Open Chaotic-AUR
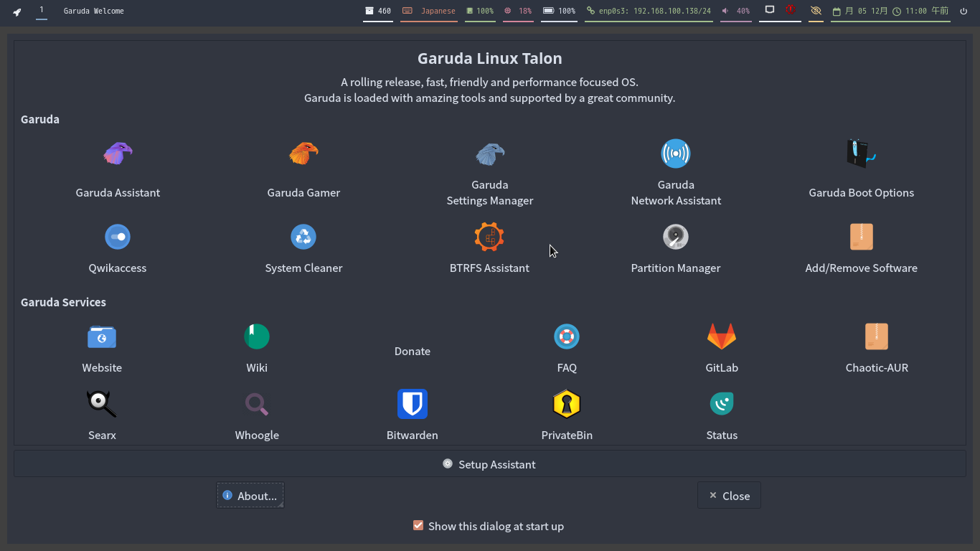Viewport: 980px width, 551px height. 877,349
